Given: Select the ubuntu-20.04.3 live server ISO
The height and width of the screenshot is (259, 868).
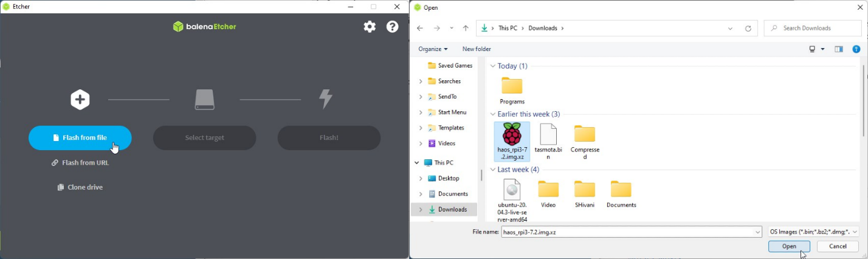Looking at the screenshot, I should (x=512, y=201).
